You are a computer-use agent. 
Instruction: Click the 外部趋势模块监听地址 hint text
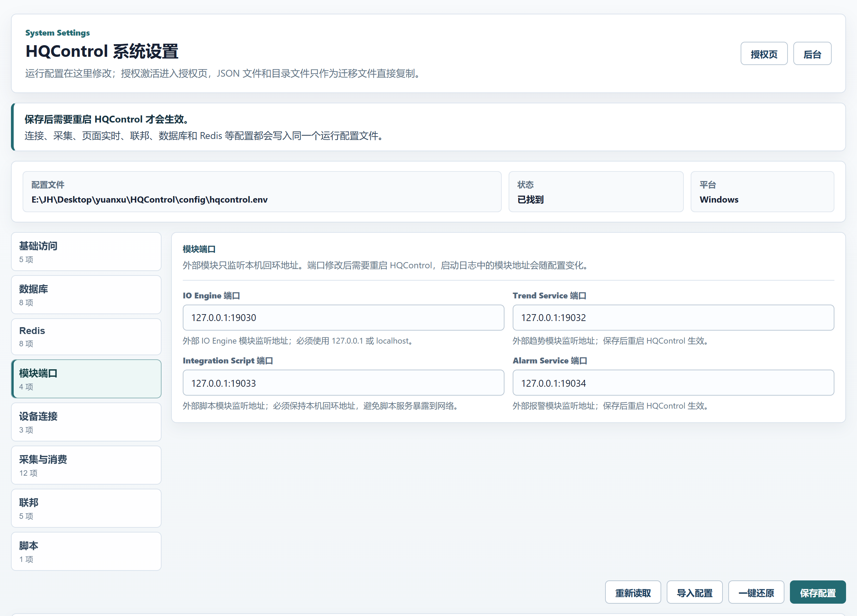612,341
